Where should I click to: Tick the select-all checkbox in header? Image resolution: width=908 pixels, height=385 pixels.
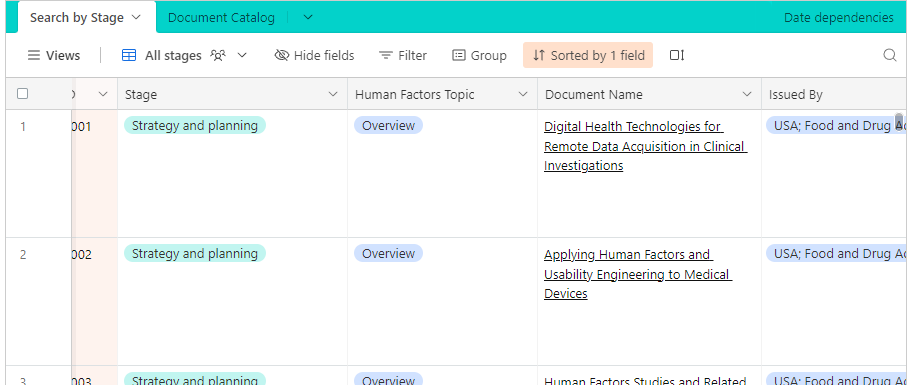pyautogui.click(x=23, y=94)
